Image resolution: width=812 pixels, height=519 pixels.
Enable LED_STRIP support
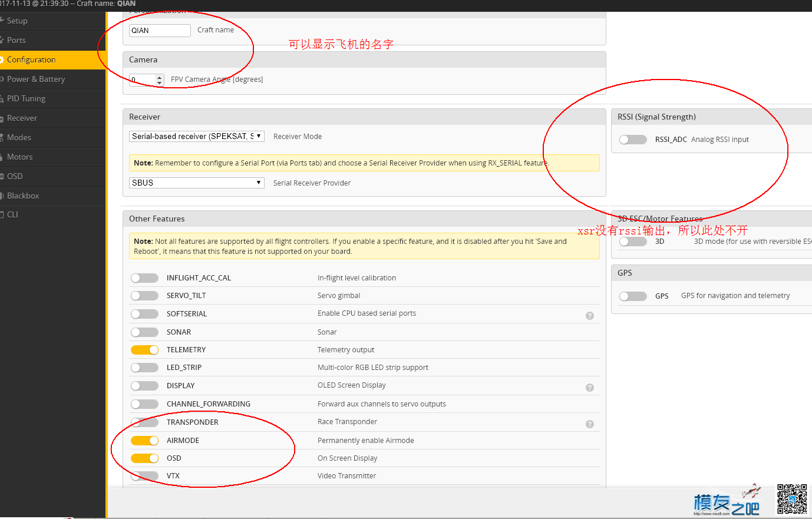[x=144, y=368]
